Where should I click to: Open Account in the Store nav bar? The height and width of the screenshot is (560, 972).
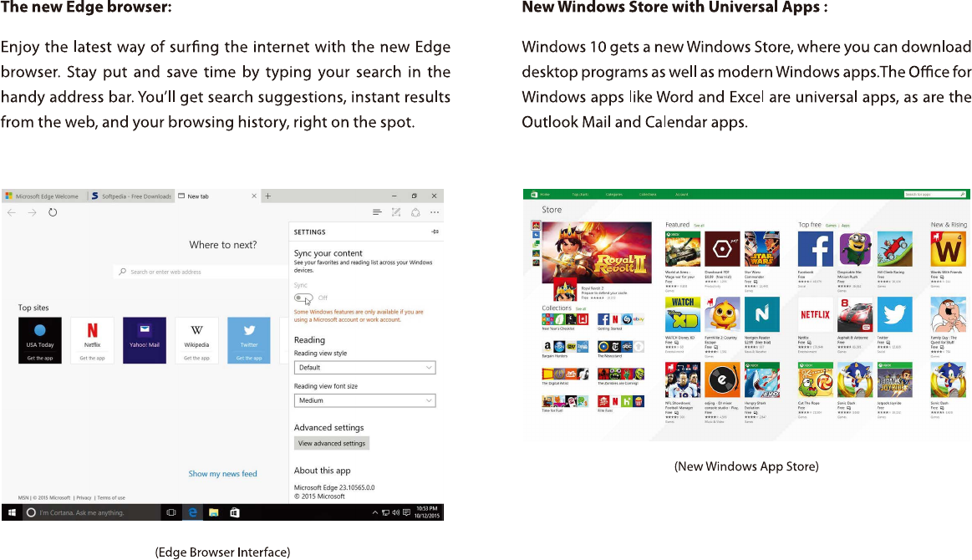681,195
